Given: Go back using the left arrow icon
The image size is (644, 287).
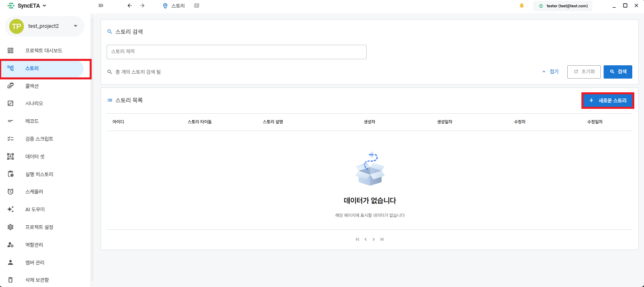Looking at the screenshot, I should coord(130,6).
